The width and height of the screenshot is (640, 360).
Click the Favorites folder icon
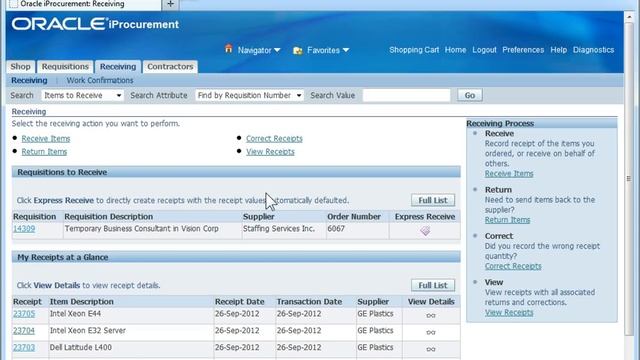(x=298, y=50)
